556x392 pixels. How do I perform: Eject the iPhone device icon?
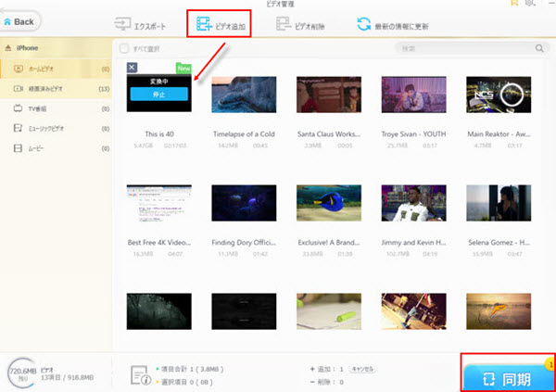point(7,48)
